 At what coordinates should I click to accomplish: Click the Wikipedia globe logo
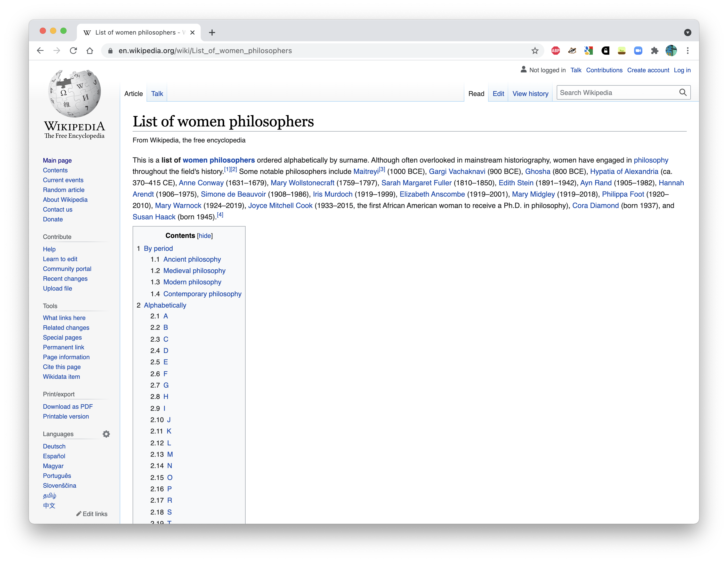tap(75, 94)
